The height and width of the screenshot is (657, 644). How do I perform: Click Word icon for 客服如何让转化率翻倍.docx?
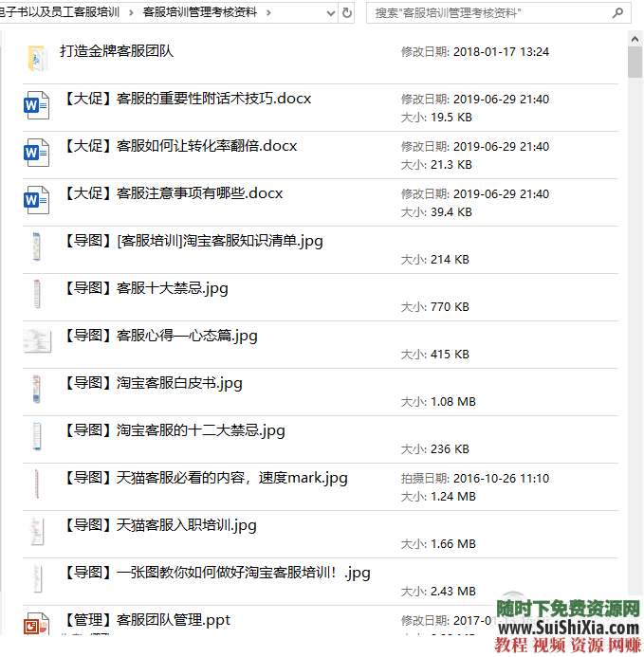click(36, 153)
